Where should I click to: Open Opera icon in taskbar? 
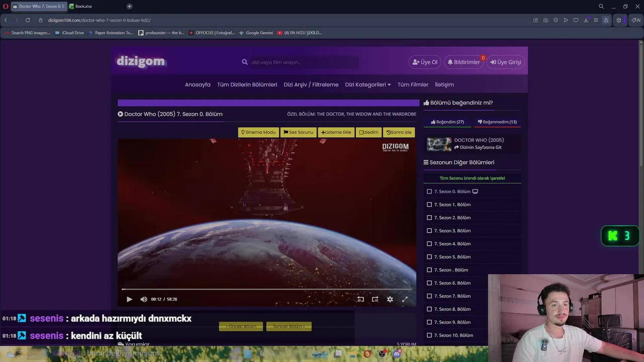click(367, 354)
